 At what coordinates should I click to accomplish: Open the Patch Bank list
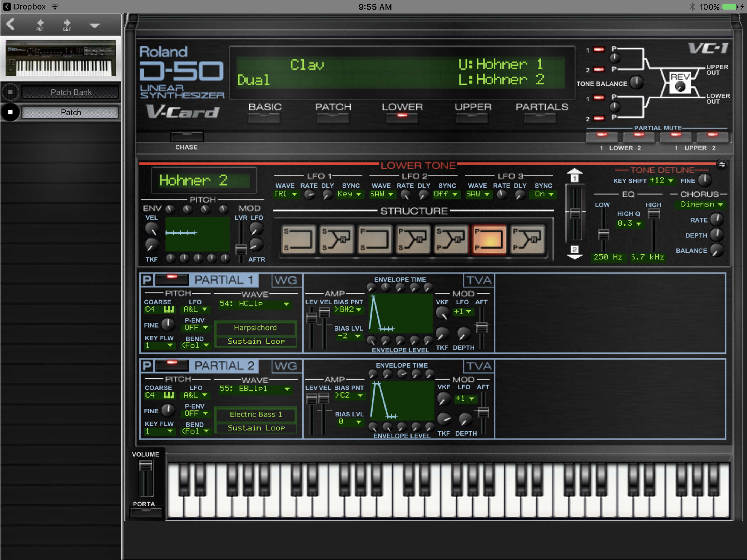[71, 92]
